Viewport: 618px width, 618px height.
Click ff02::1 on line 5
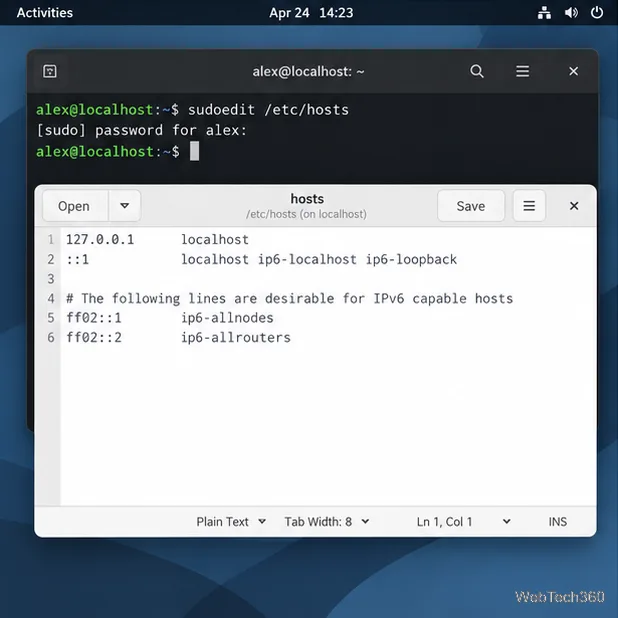tap(94, 318)
